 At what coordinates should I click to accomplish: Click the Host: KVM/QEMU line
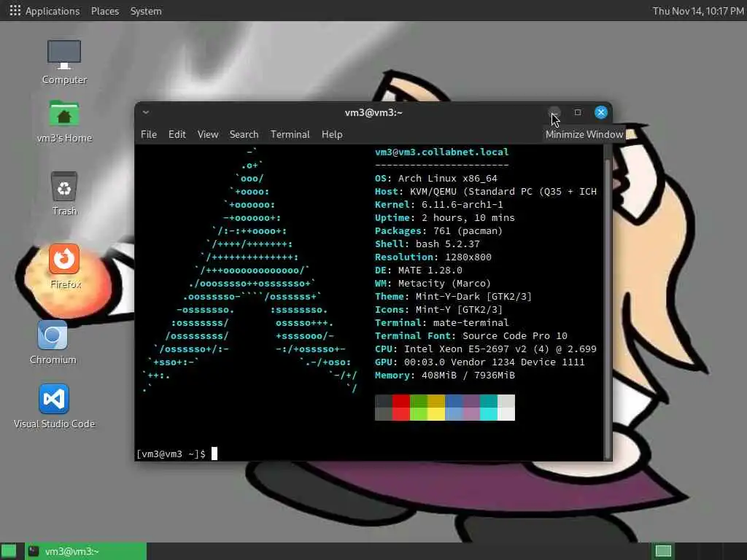coord(485,192)
